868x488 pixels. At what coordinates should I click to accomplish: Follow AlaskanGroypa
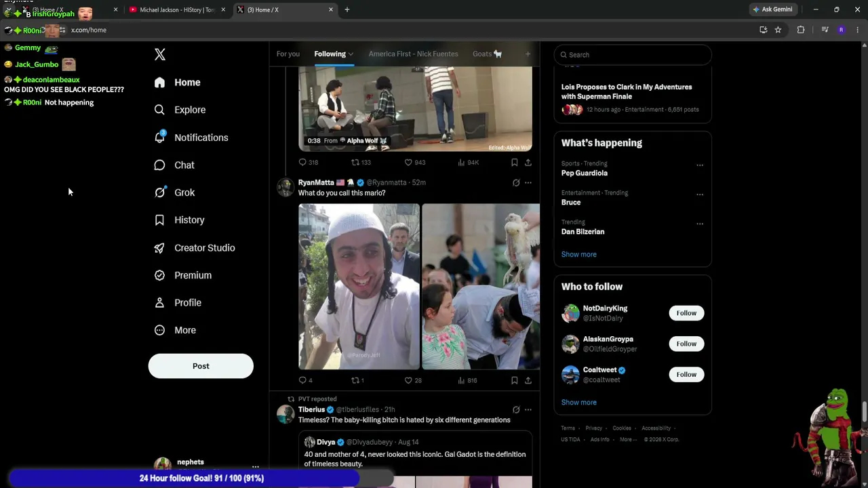(x=686, y=344)
